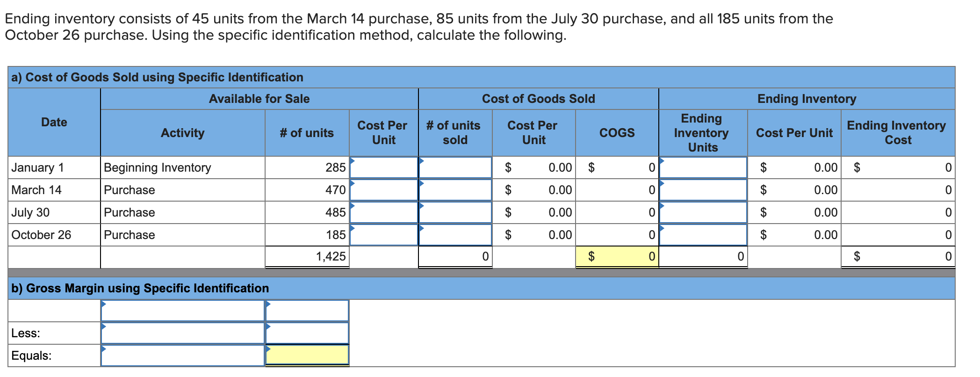Click Ending Inventory Units field for July 30
The image size is (980, 377).
703,212
